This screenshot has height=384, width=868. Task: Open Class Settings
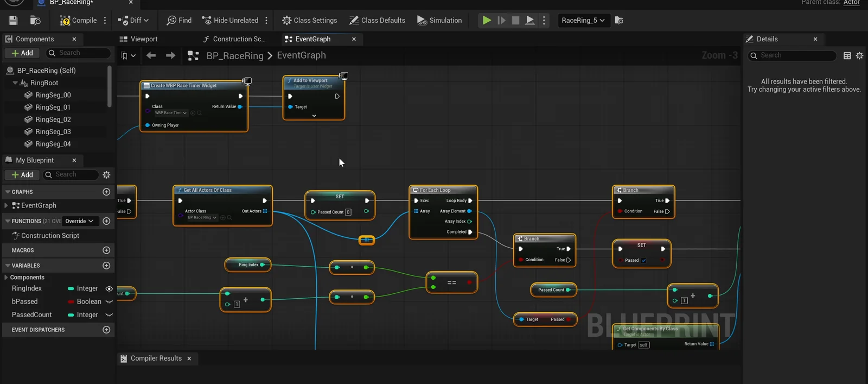pos(310,21)
